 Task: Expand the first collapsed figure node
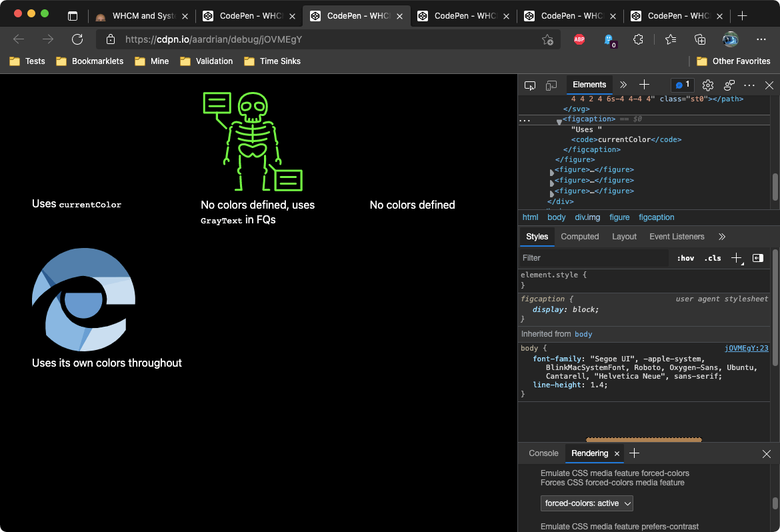click(x=552, y=172)
